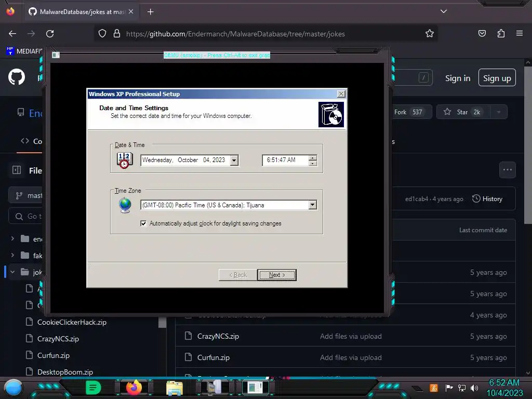Image resolution: width=532 pixels, height=399 pixels.
Task: Open the master branch selector
Action: pyautogui.click(x=26, y=195)
